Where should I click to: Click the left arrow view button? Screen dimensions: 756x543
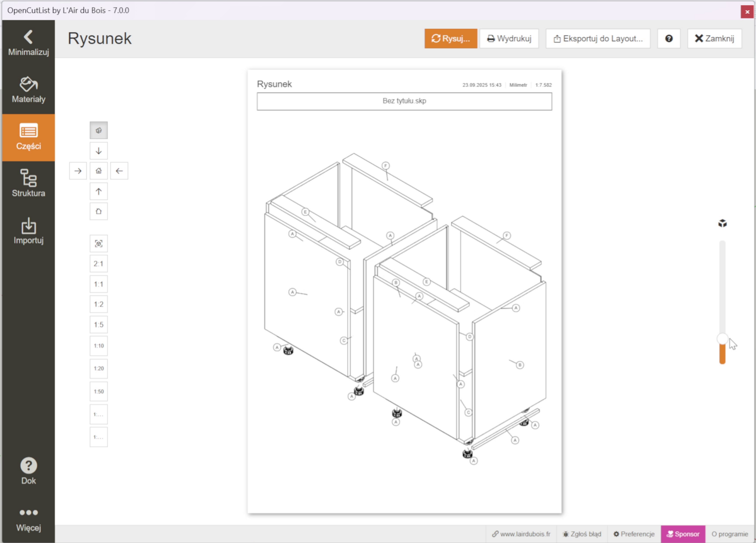click(119, 171)
